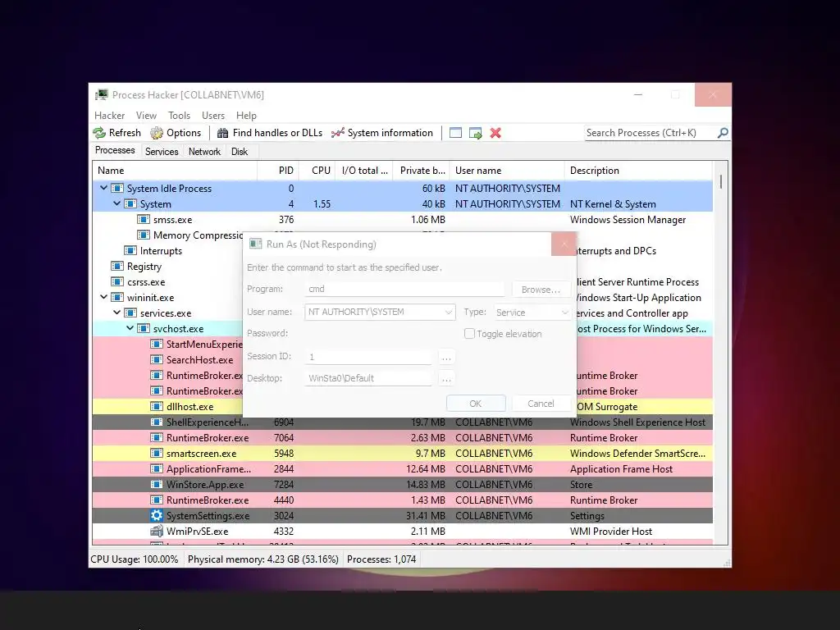Click the csrss.exe process icon

(116, 282)
